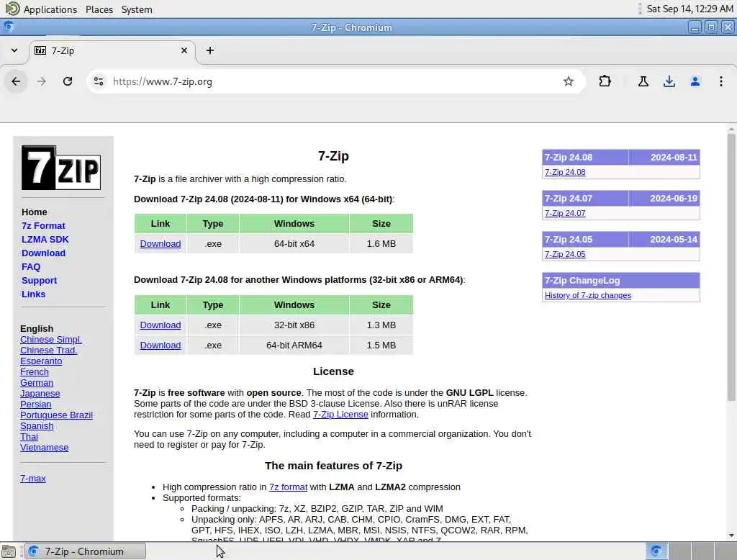Click the browser forward arrow

[42, 81]
